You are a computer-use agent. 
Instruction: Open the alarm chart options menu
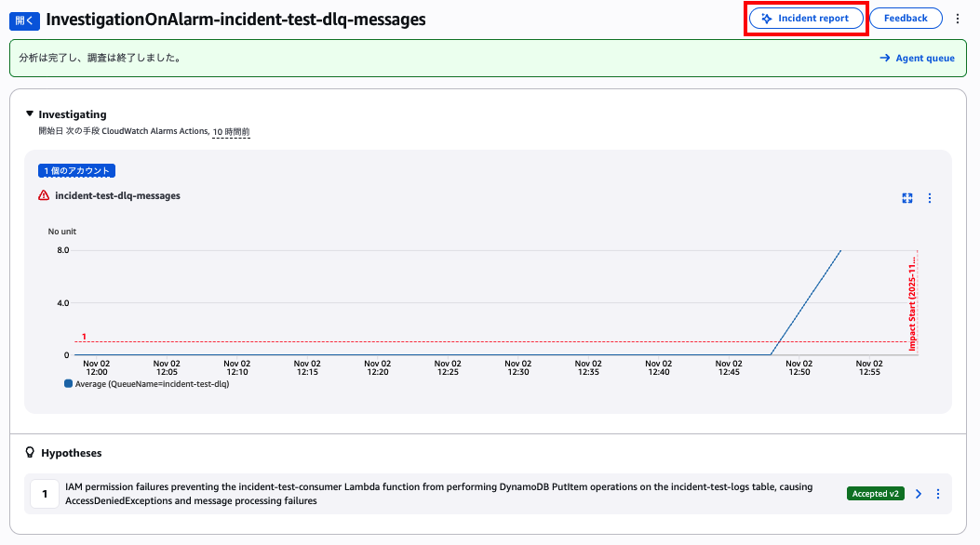coord(930,198)
